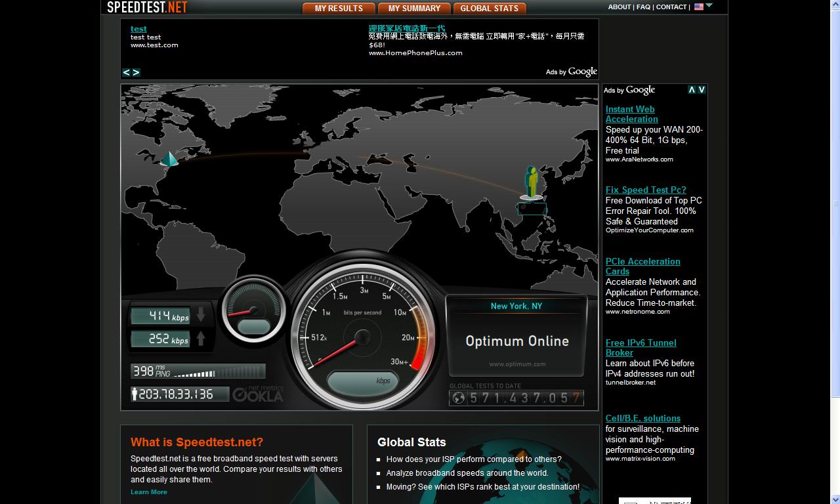Switch to the Global Stats tab
This screenshot has height=504, width=840.
pyautogui.click(x=489, y=9)
